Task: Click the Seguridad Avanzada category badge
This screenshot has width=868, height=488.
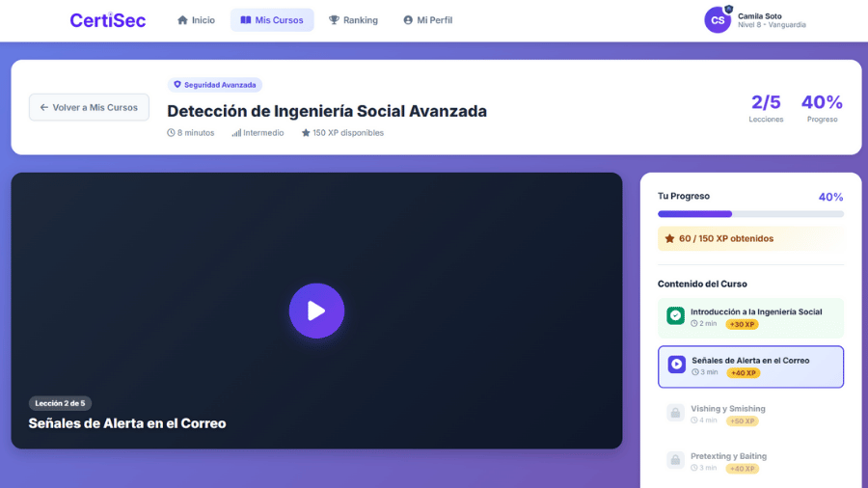Action: tap(215, 85)
